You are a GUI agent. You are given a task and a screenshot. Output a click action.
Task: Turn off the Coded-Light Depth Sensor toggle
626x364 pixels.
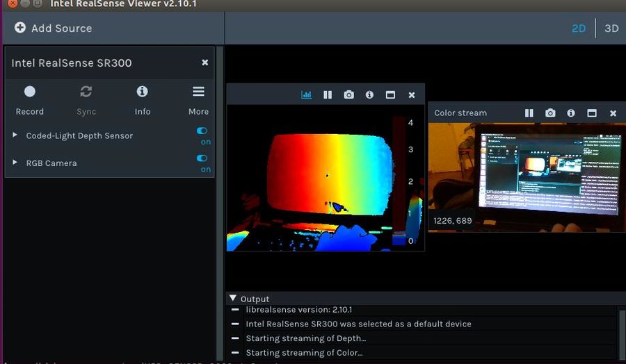click(202, 131)
